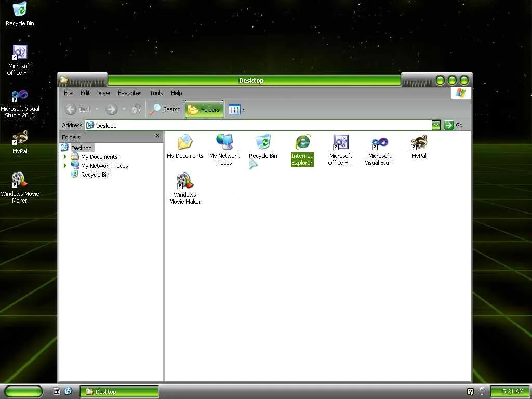Open the View menu
The image size is (532, 399).
104,92
